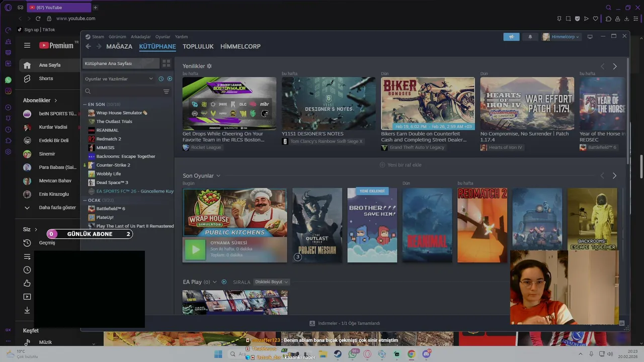Image resolution: width=644 pixels, height=362 pixels.
Task: Open Redmatch 2 cover in Son Oyunlar
Action: [482, 225]
